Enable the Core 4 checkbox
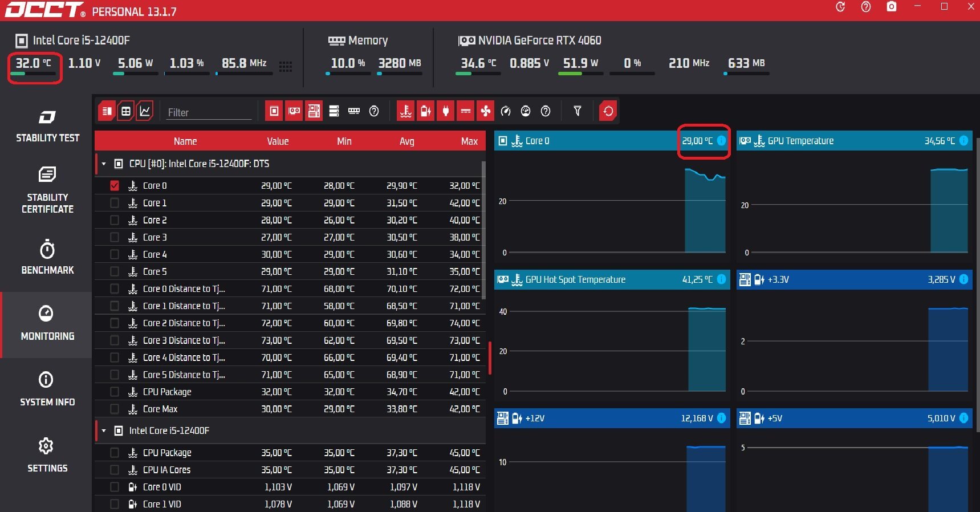Image resolution: width=980 pixels, height=512 pixels. [x=115, y=254]
